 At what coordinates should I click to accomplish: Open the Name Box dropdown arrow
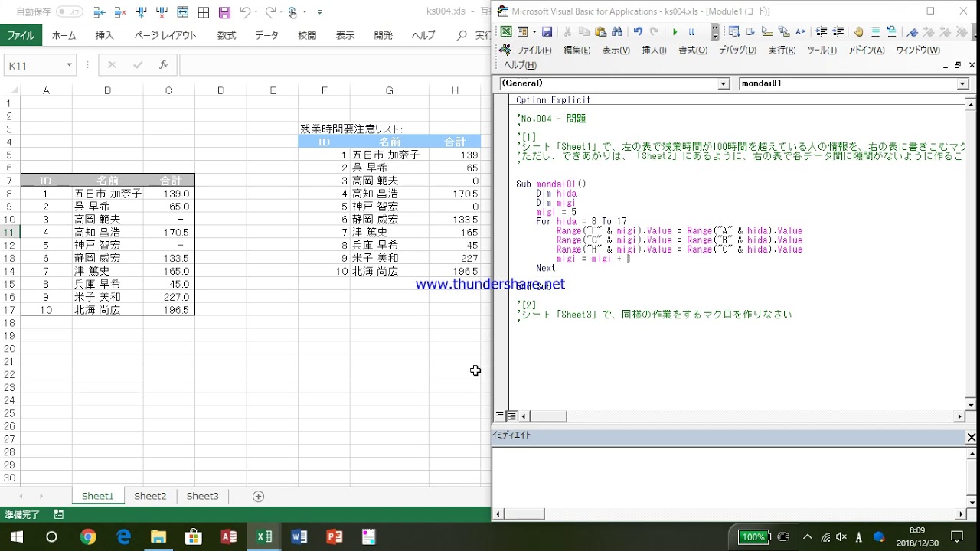coord(69,65)
